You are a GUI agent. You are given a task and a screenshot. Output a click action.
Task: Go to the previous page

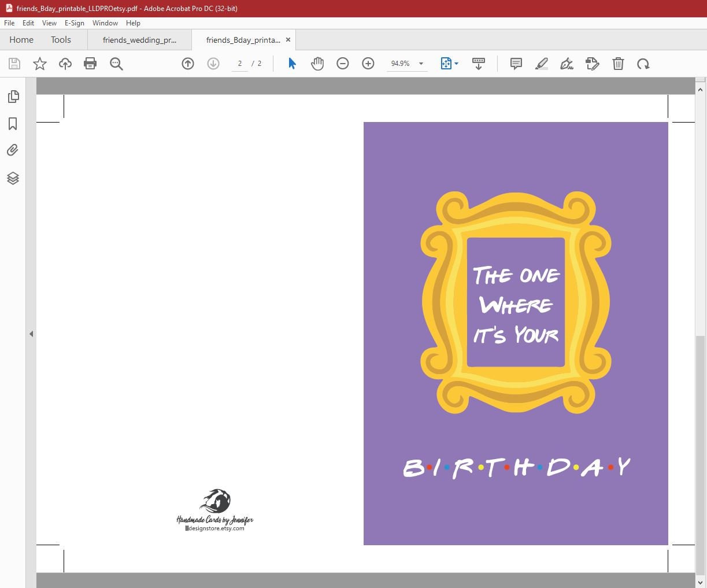pyautogui.click(x=188, y=64)
